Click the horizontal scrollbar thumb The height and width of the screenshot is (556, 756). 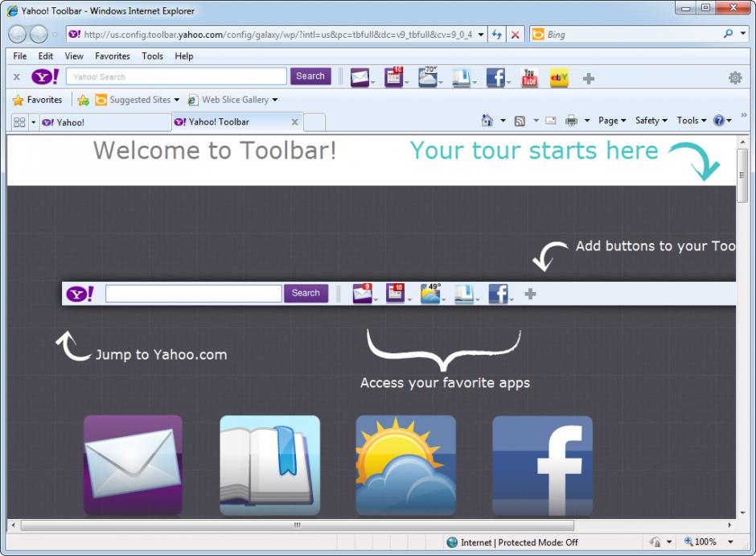click(297, 525)
